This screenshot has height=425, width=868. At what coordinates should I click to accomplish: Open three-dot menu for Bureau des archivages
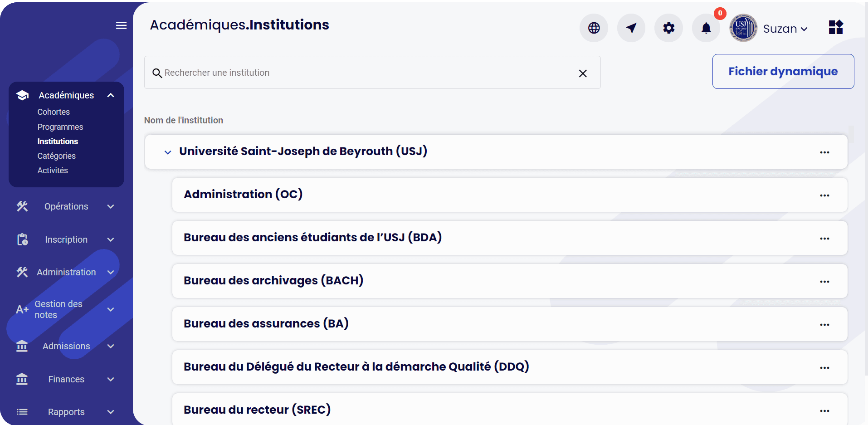[x=824, y=282]
